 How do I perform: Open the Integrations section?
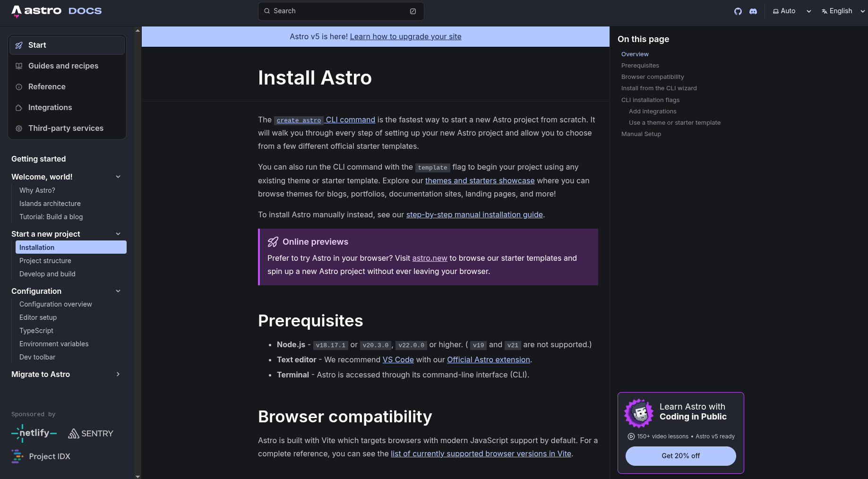[x=50, y=107]
